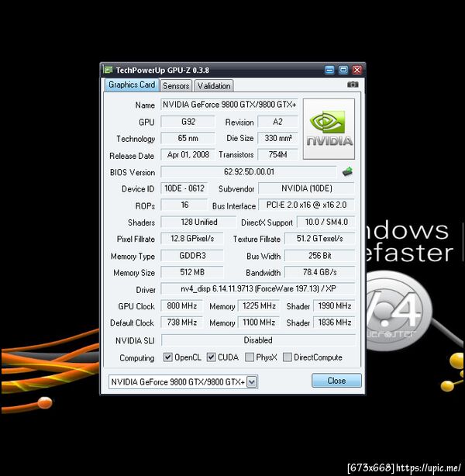
Task: Click the Memory Size field 512 MB
Action: [192, 272]
